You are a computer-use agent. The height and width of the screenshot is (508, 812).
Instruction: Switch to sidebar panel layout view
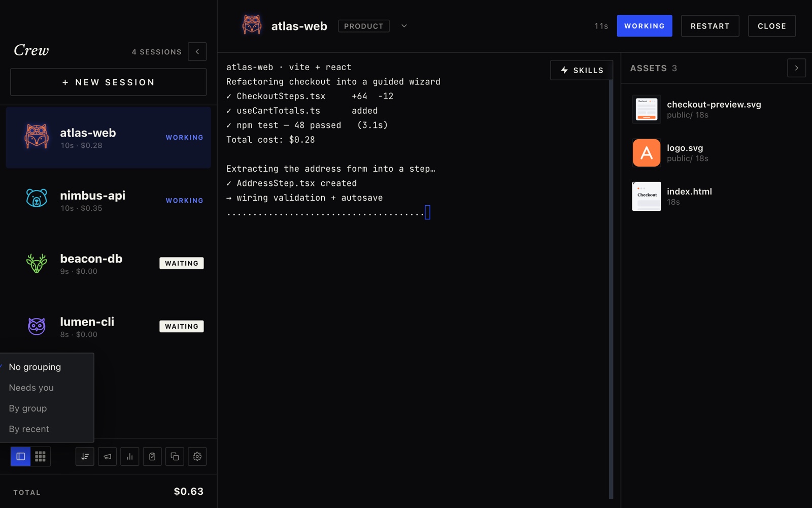[x=21, y=457]
